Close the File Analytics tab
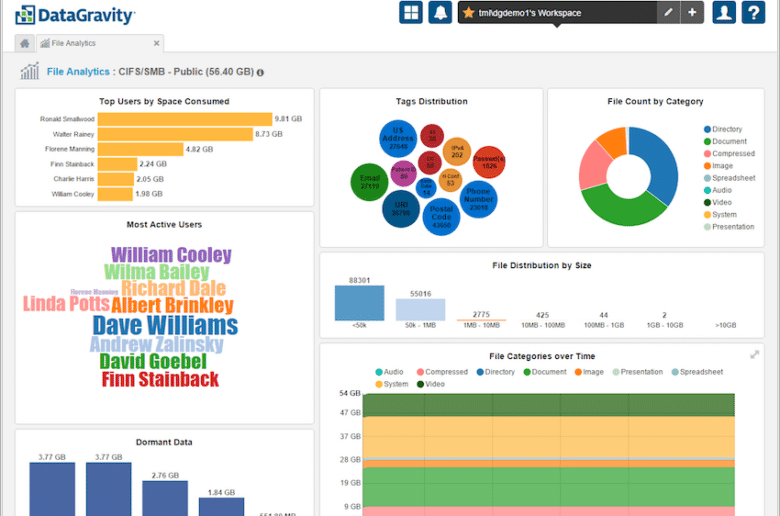This screenshot has height=516, width=780. point(156,43)
